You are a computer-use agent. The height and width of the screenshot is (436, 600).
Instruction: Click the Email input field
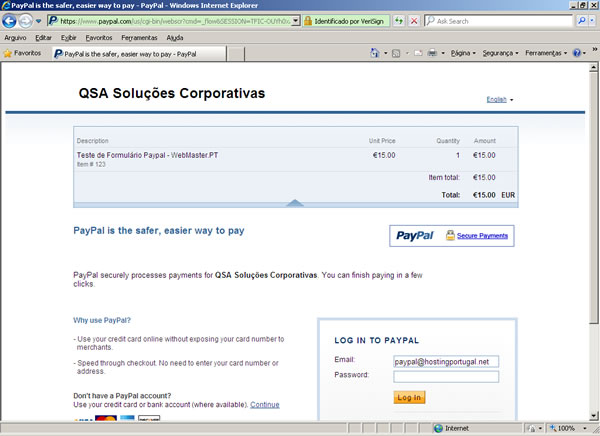446,361
